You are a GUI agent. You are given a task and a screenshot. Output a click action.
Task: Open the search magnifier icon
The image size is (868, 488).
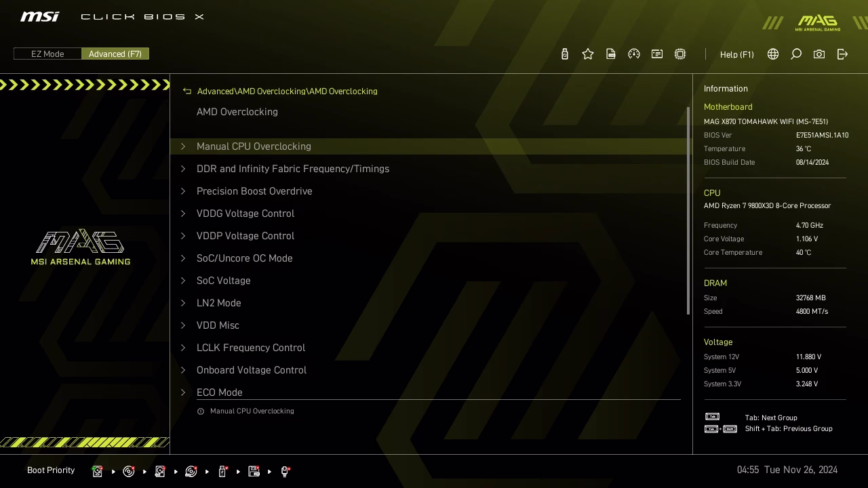point(796,54)
